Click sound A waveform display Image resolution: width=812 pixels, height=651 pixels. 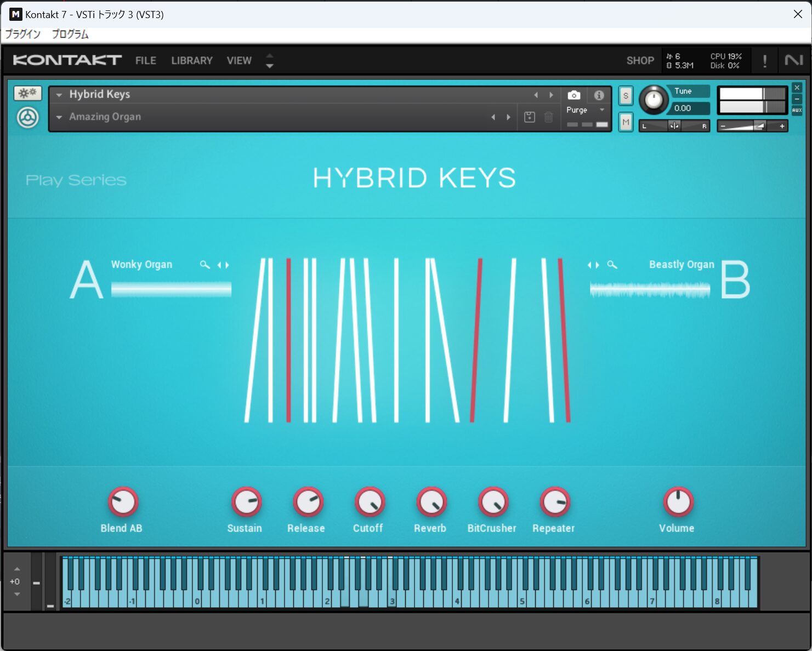pyautogui.click(x=171, y=289)
